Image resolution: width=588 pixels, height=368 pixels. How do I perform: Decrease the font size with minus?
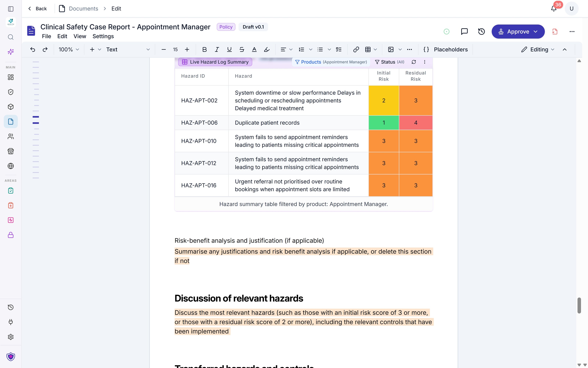pyautogui.click(x=164, y=49)
